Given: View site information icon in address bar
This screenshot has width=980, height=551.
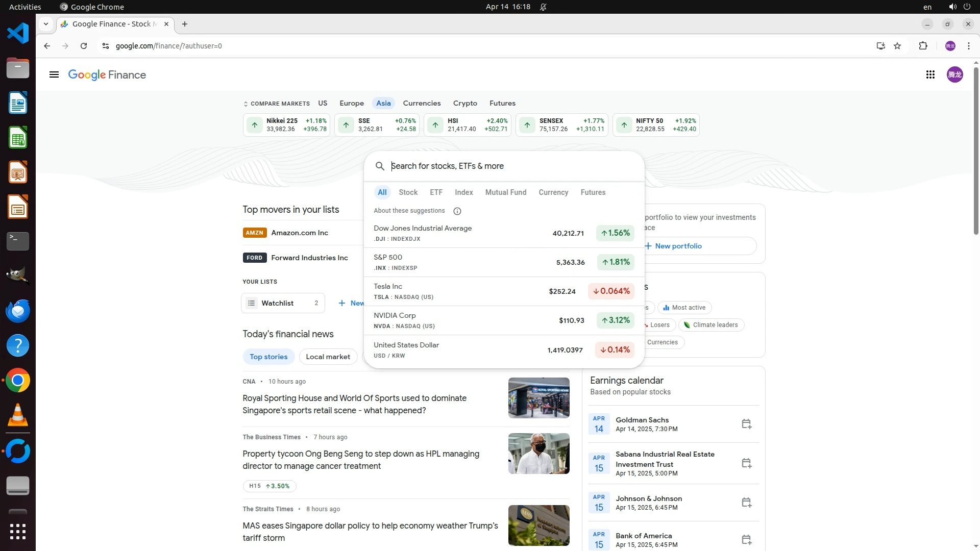Looking at the screenshot, I should click(105, 46).
